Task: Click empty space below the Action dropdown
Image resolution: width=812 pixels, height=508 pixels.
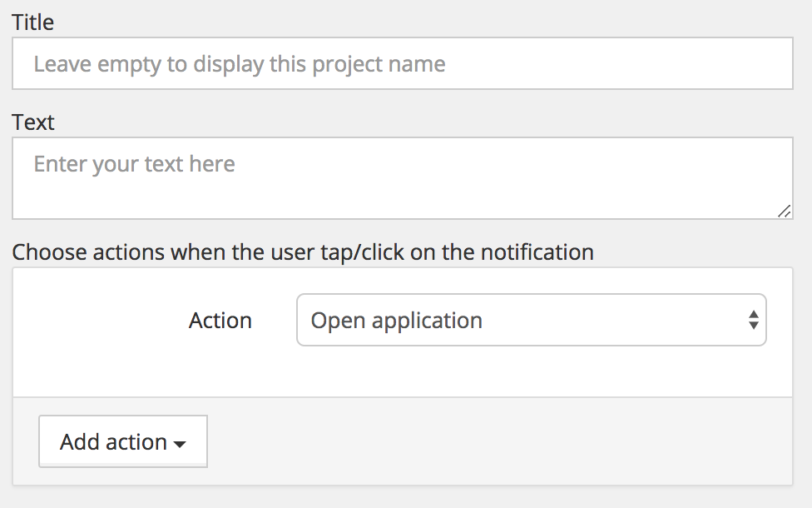Action: tap(532, 371)
